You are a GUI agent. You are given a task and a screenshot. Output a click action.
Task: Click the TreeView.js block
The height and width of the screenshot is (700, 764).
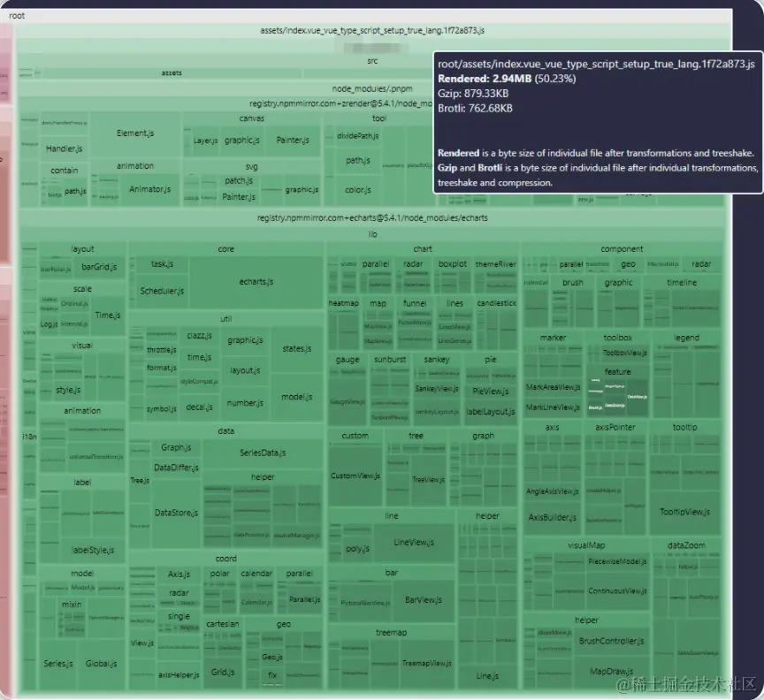[x=428, y=480]
